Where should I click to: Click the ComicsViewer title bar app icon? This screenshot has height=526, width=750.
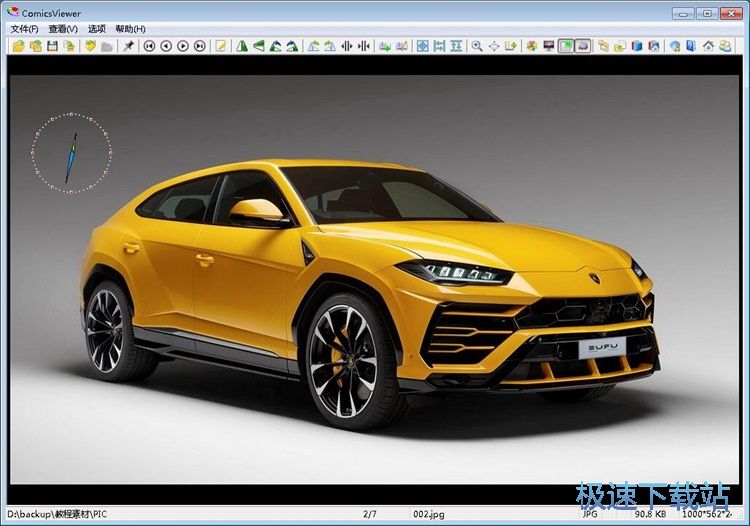(x=13, y=12)
